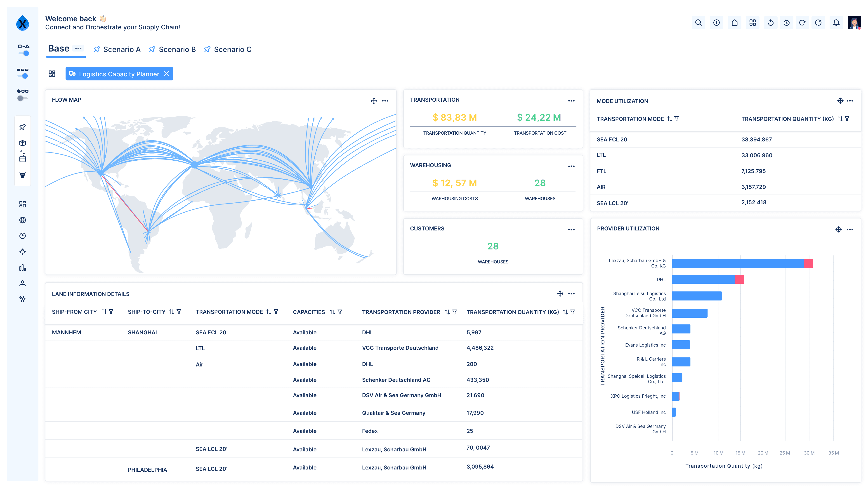Toggle the second sidebar switch

23,76
